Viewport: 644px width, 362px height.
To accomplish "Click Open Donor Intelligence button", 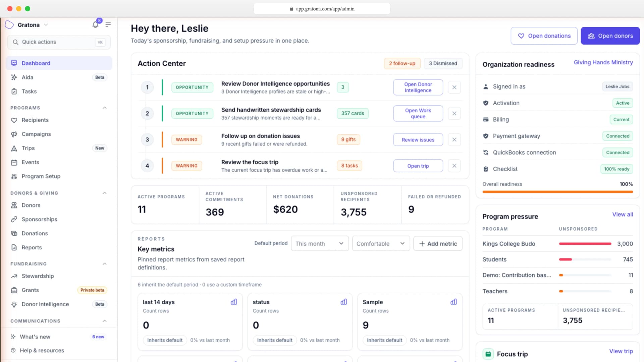I will tap(418, 87).
